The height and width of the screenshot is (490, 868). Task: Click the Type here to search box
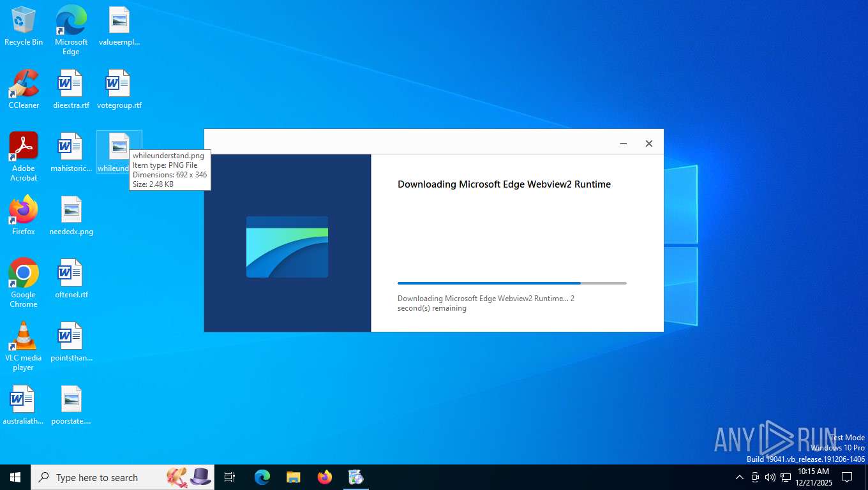pos(123,477)
